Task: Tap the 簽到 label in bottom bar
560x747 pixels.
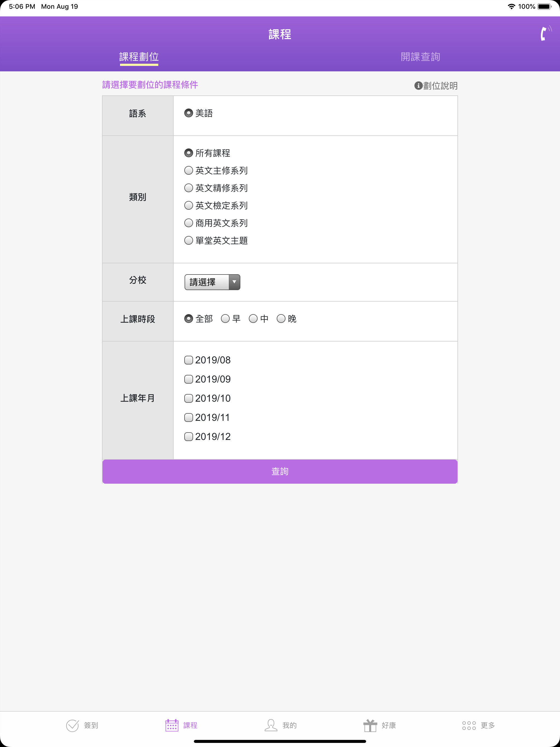Action: [x=91, y=725]
